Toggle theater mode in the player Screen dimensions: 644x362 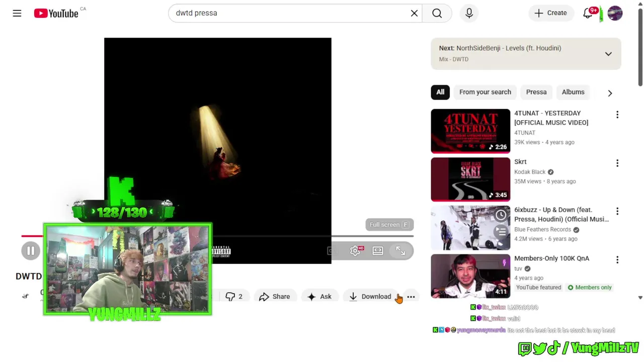pyautogui.click(x=378, y=250)
